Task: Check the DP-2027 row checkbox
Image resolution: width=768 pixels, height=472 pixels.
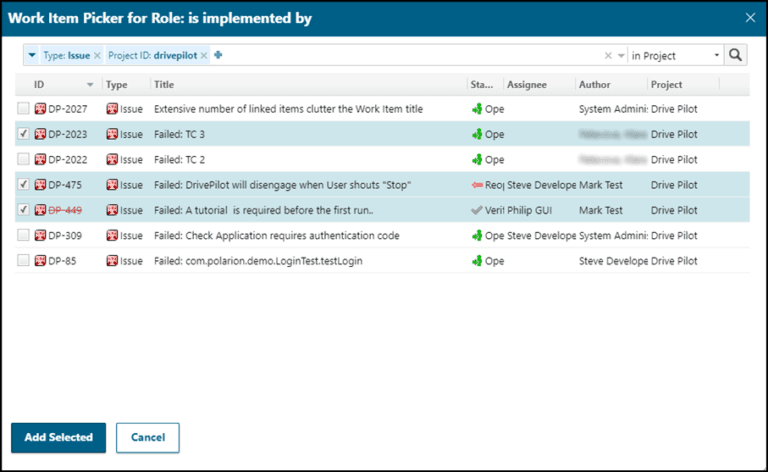Action: pos(23,109)
